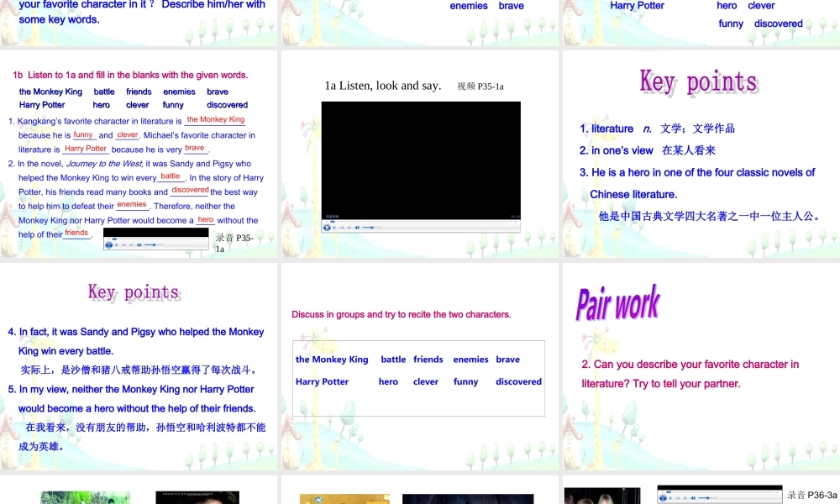Adjust volume slider in 1a video player
This screenshot has width=840, height=504.
[x=371, y=228]
